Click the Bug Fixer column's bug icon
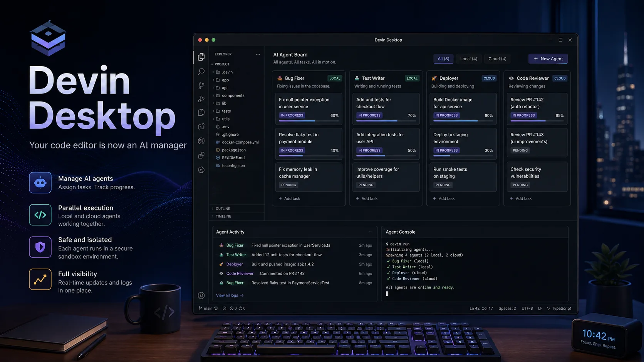This screenshot has width=644, height=362. tap(280, 78)
